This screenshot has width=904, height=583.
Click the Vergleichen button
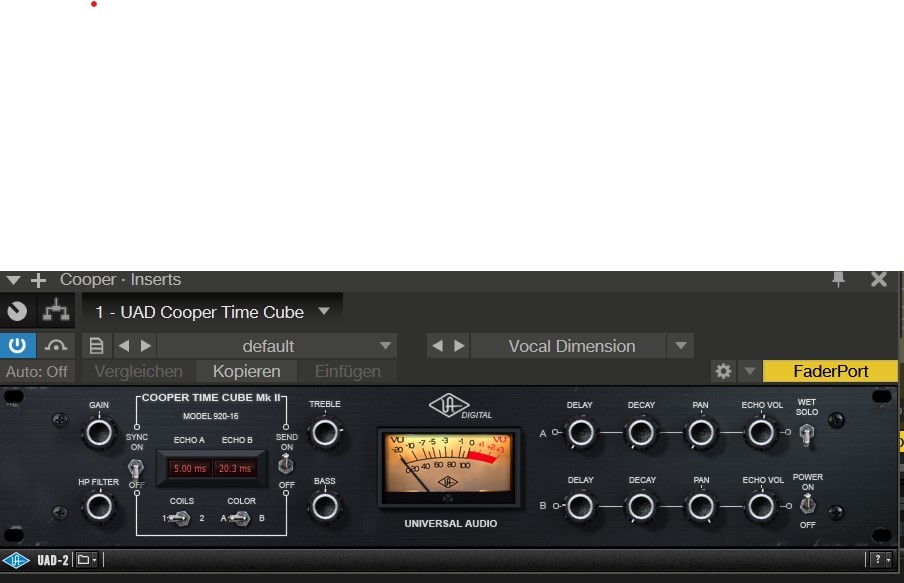click(138, 371)
